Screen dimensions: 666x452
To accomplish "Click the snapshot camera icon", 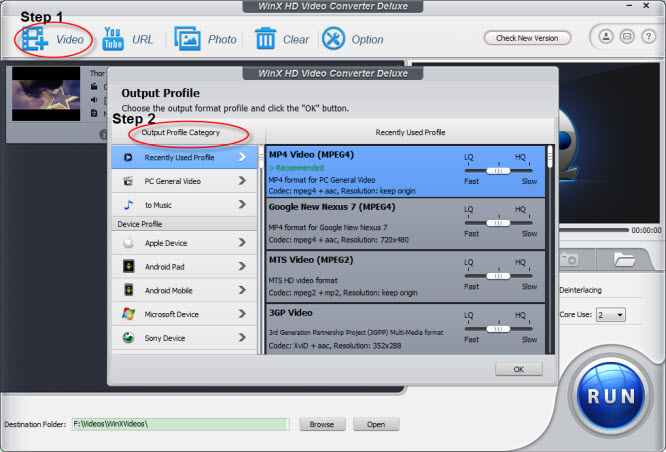I will (x=569, y=259).
